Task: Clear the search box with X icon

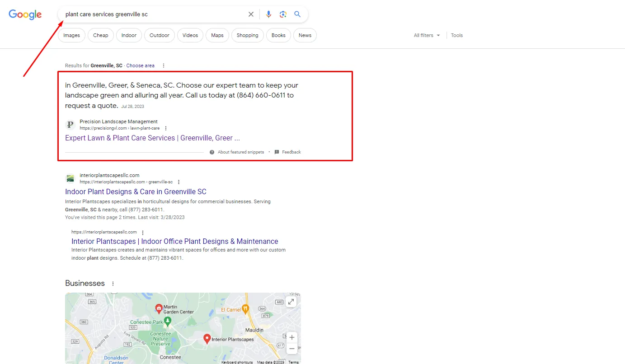Action: (x=251, y=14)
